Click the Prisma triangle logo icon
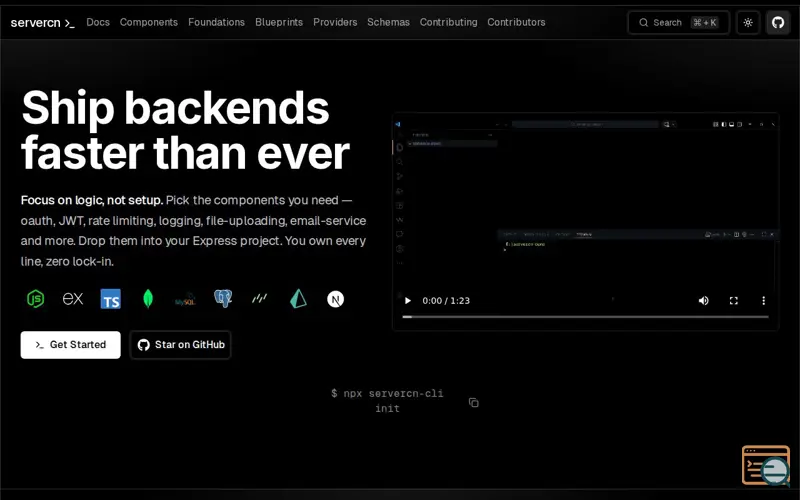Image resolution: width=800 pixels, height=500 pixels. [298, 298]
